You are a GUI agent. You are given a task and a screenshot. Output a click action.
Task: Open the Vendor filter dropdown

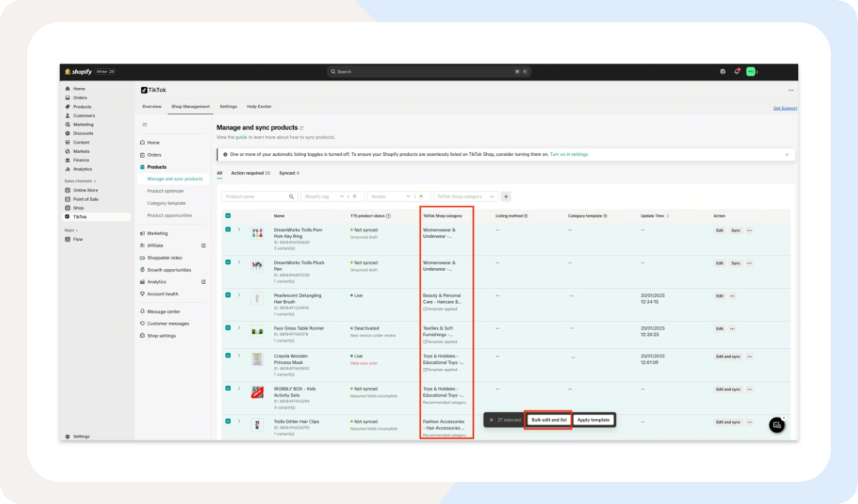[390, 197]
